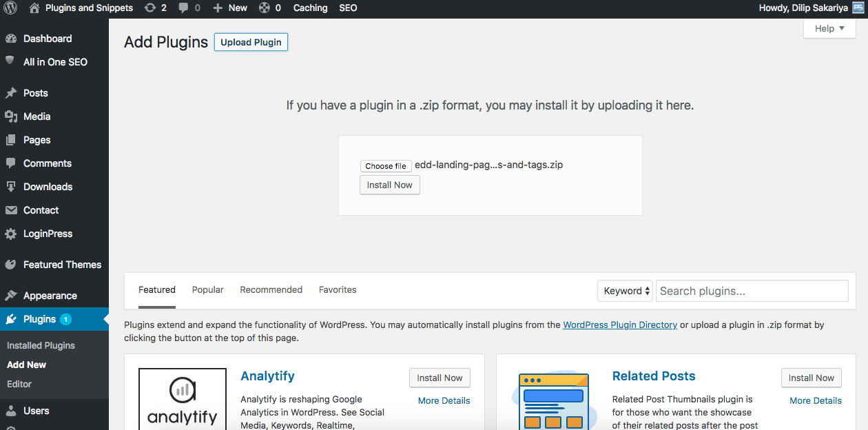Click the Dashboard gauge icon in the sidebar
The width and height of the screenshot is (868, 430).
point(10,39)
